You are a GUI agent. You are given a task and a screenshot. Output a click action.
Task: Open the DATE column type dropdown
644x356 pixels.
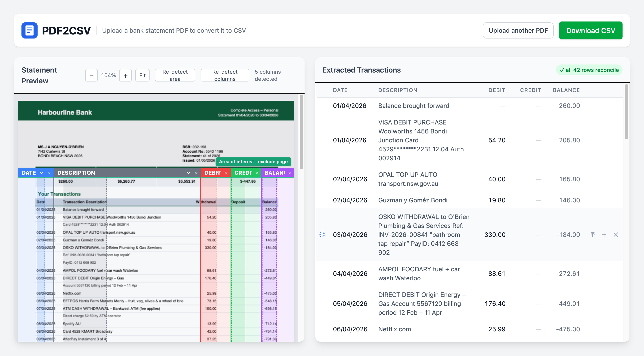42,173
